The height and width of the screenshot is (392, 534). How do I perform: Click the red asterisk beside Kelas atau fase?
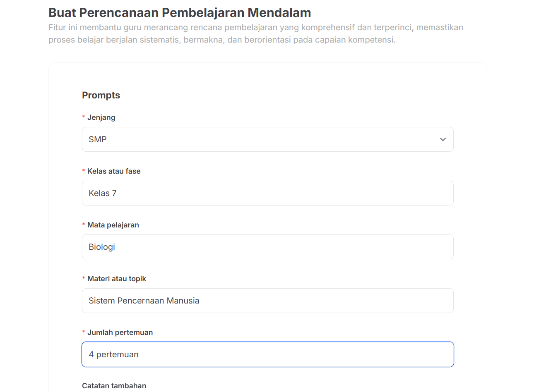(x=84, y=172)
